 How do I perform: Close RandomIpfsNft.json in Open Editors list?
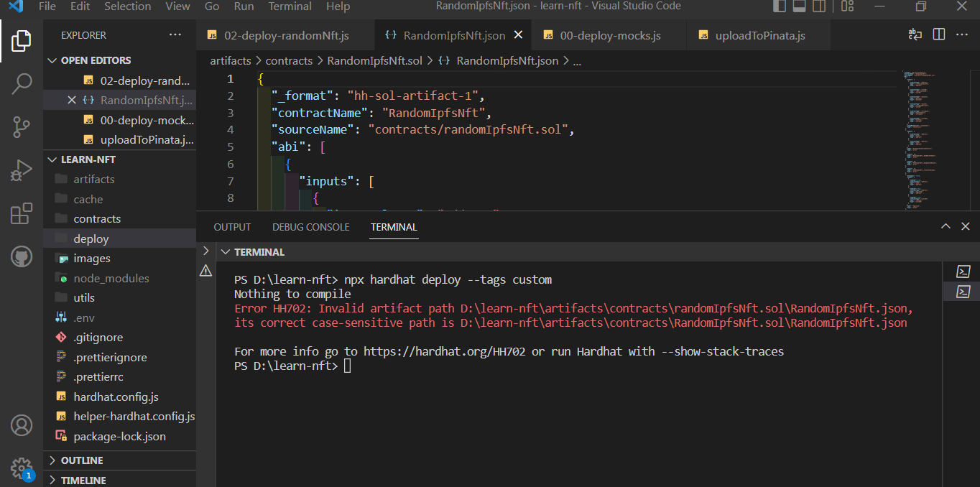[x=71, y=100]
